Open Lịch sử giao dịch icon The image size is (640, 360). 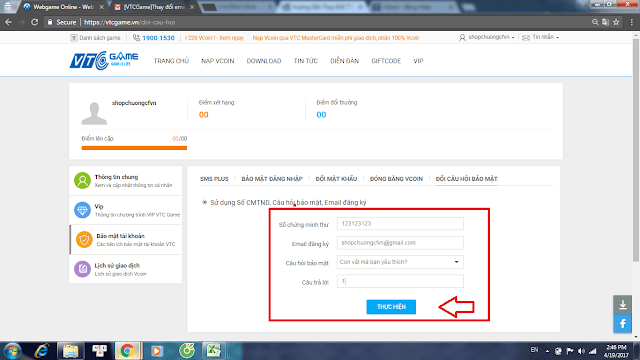(82, 269)
